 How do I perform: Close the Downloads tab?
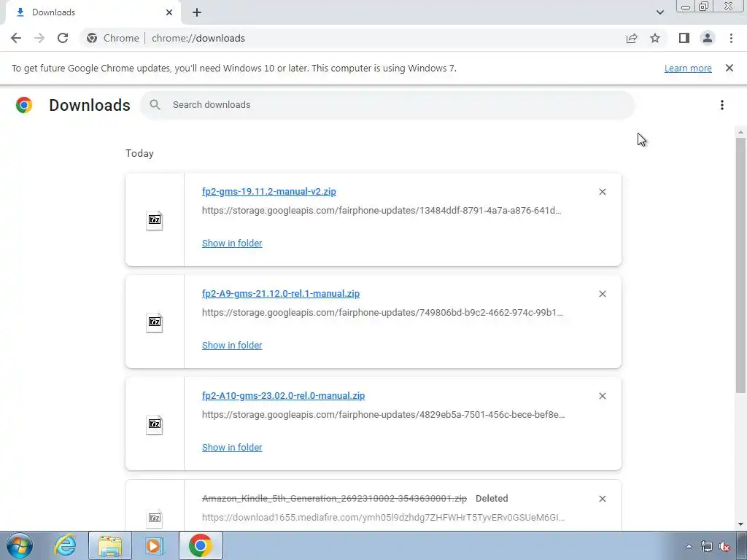coord(169,12)
